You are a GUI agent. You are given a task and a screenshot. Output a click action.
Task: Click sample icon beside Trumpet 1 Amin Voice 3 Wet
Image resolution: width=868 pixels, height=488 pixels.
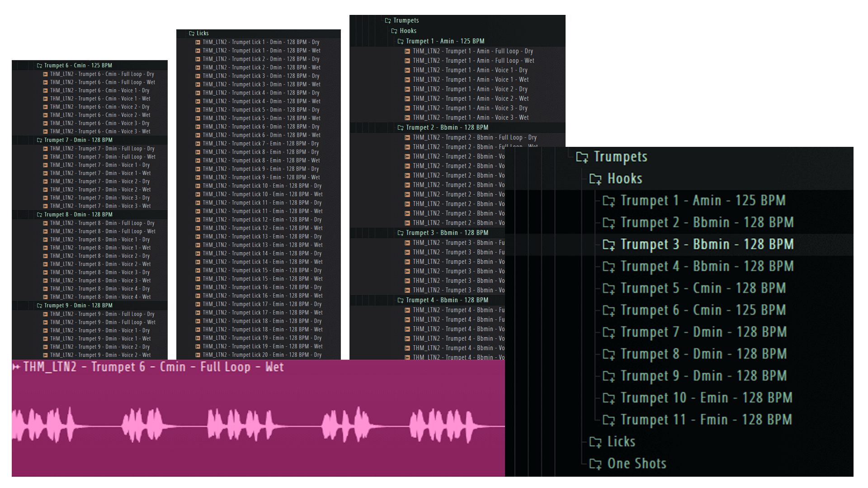click(407, 118)
